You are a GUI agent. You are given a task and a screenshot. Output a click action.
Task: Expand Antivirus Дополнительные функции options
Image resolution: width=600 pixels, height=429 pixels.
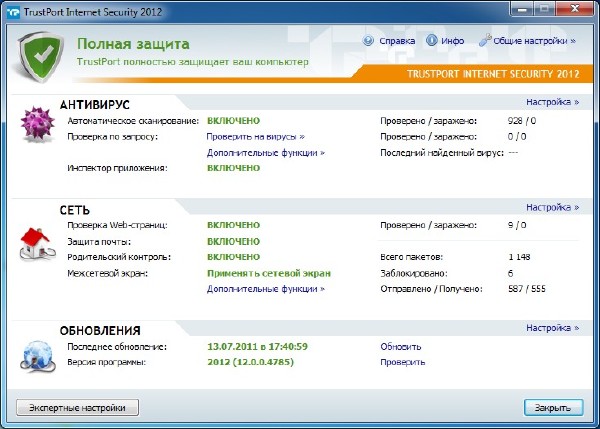pyautogui.click(x=265, y=153)
